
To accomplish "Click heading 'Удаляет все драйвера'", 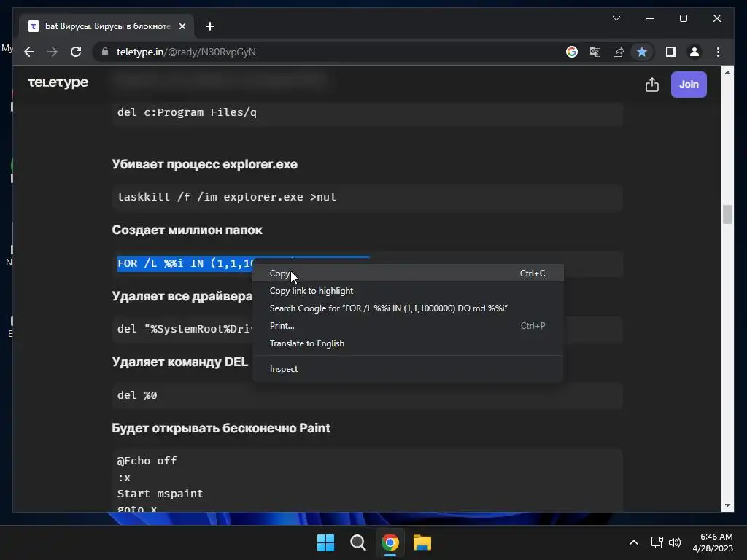I will 182,296.
